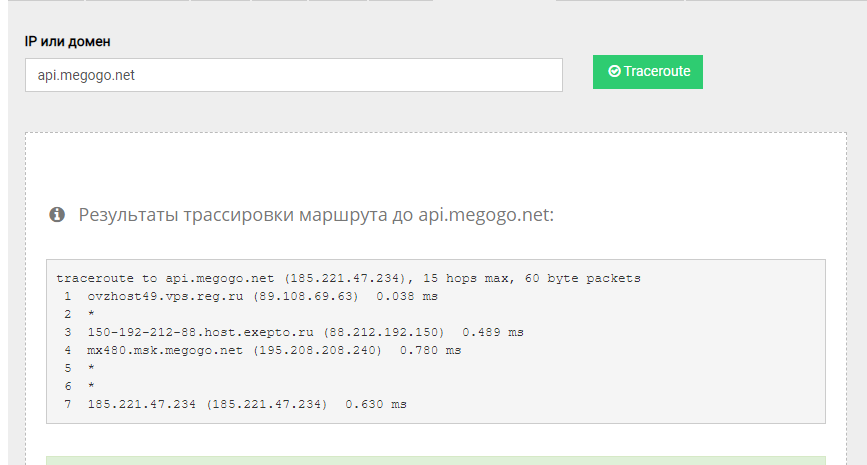Click the asterisk on hop 2
The width and height of the screenshot is (867, 465).
tap(91, 314)
